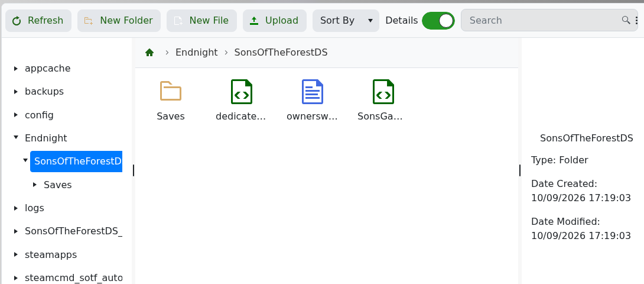The image size is (644, 284).
Task: Select the dedicate... code file icon
Action: pos(242,91)
